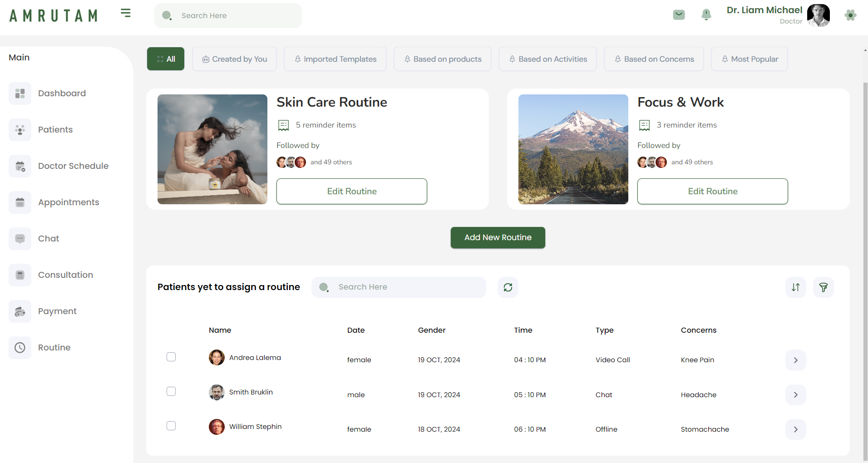This screenshot has width=868, height=463.
Task: Go to Patients page
Action: (x=55, y=130)
